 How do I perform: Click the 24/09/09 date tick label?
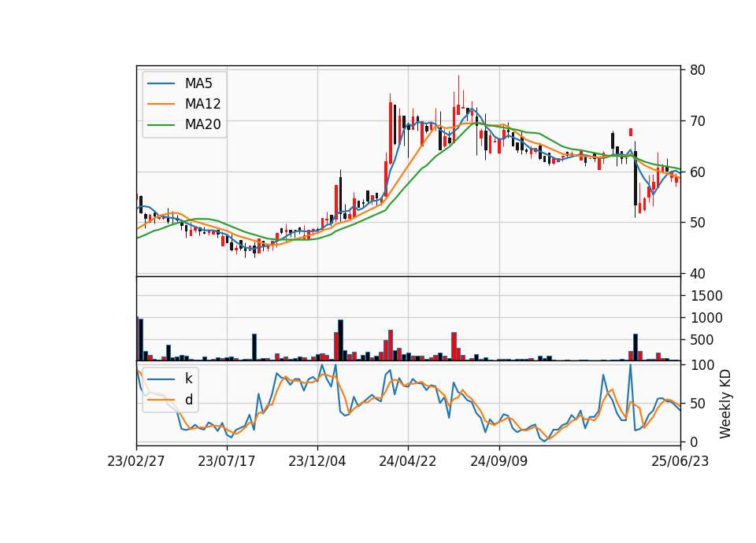click(x=499, y=462)
